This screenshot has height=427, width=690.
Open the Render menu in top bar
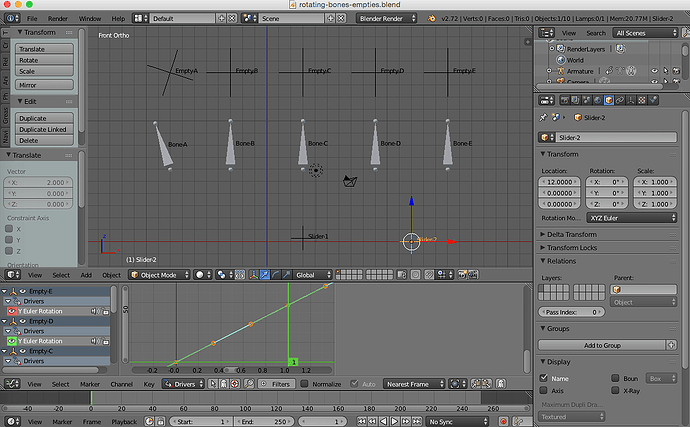(x=58, y=18)
